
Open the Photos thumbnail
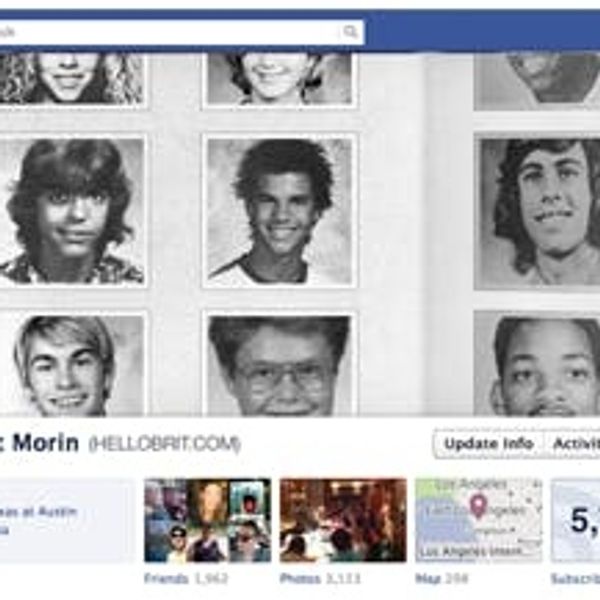[343, 520]
